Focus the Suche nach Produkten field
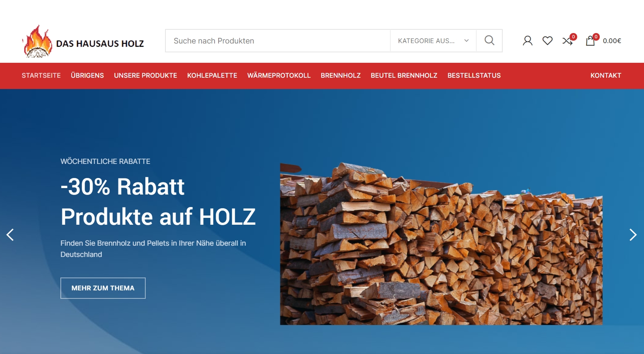Image resolution: width=644 pixels, height=354 pixels. tap(278, 41)
